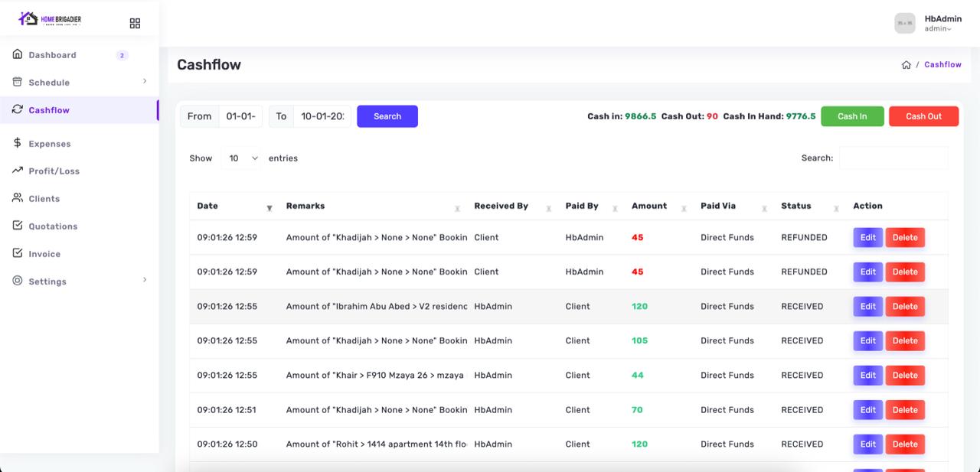Sort table by Received By column
Screen dimensions: 980x472
tap(548, 207)
